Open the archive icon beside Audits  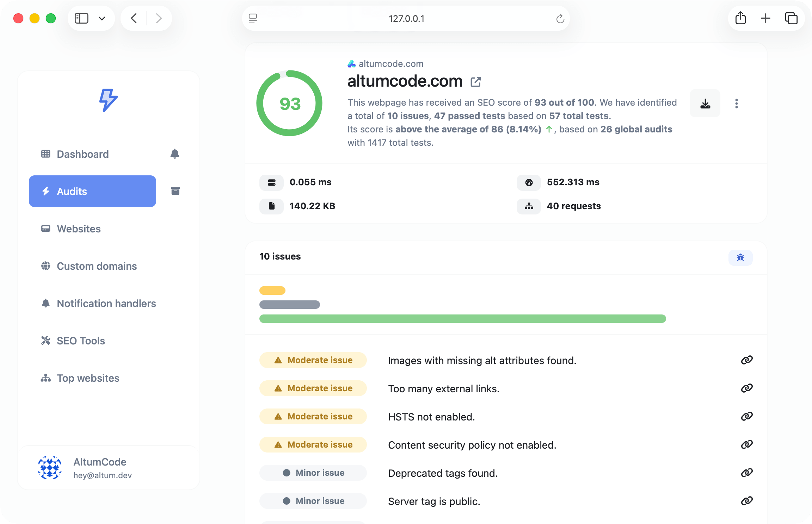[176, 191]
